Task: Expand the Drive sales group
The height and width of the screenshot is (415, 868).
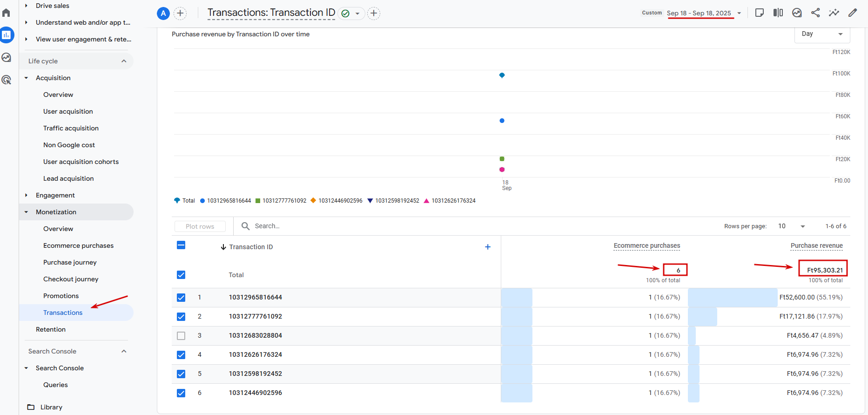Action: (x=26, y=6)
